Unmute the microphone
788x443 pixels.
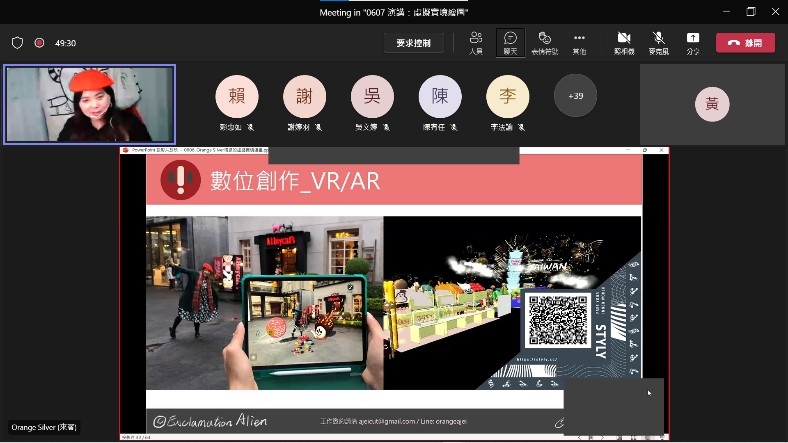[x=658, y=42]
